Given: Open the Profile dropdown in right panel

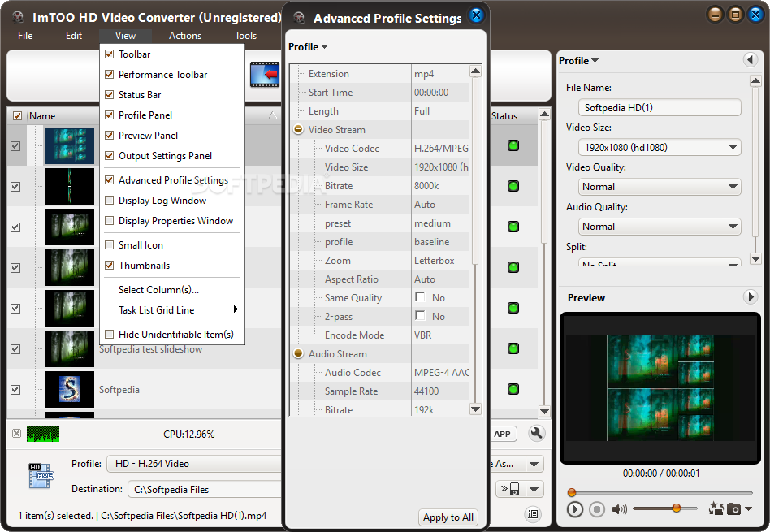Looking at the screenshot, I should (578, 60).
